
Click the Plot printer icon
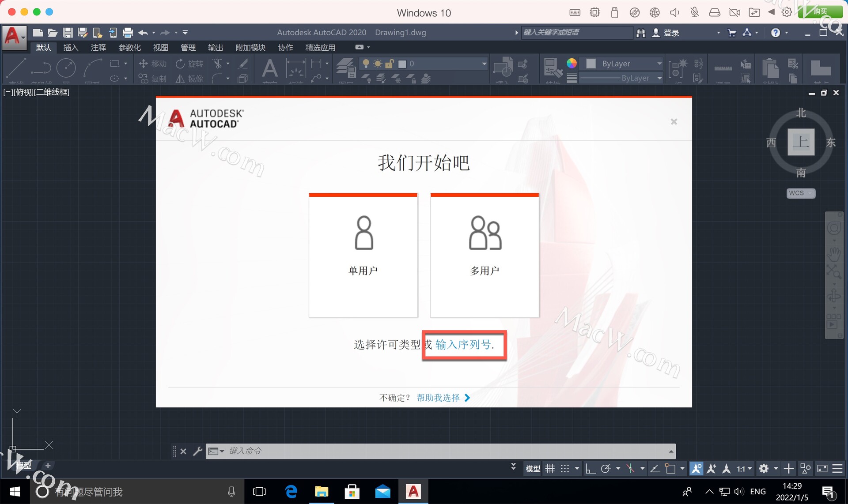128,32
